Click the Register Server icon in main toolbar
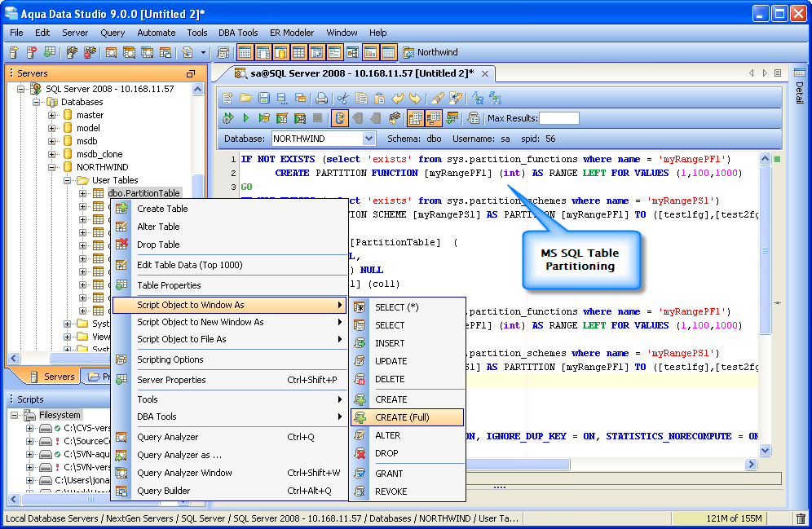Viewport: 812px width, 529px height. pos(14,52)
